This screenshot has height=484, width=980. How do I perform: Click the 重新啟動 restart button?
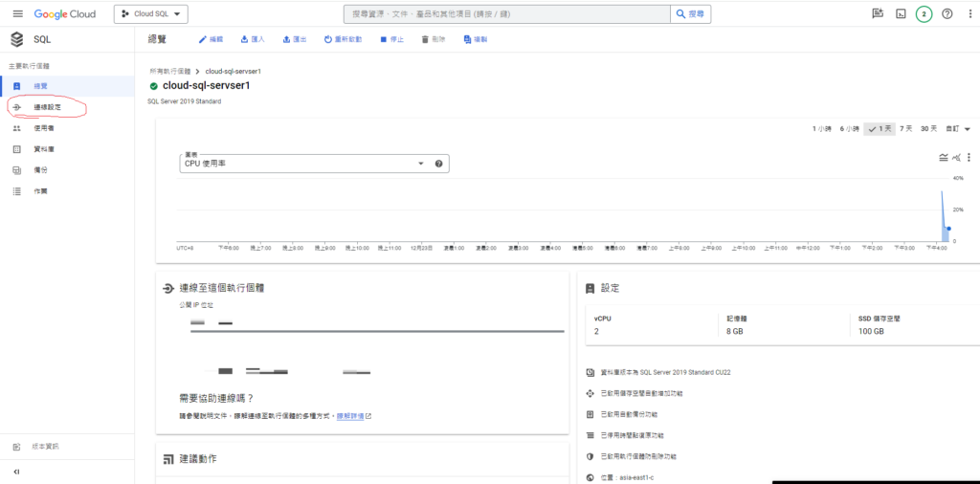[x=343, y=39]
